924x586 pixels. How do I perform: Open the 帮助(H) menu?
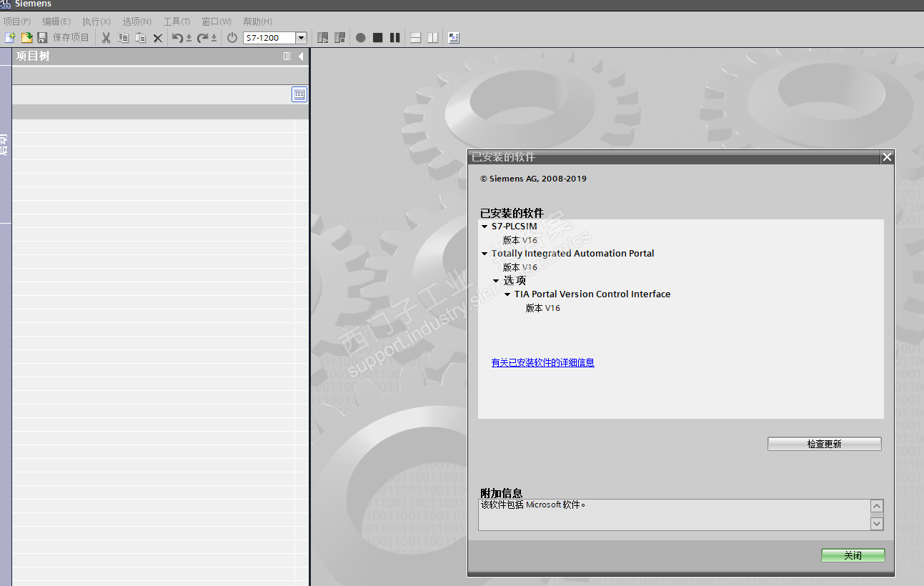point(258,21)
